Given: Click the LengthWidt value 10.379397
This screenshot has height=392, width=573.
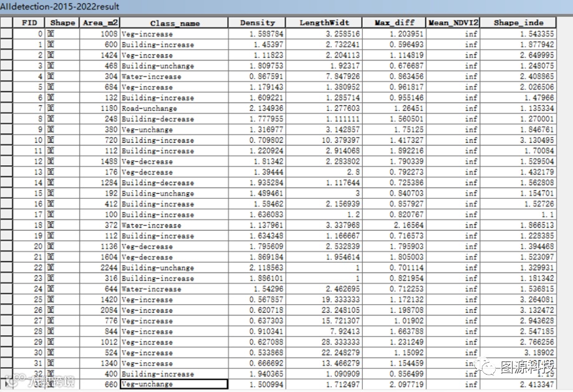Looking at the screenshot, I should [x=324, y=140].
